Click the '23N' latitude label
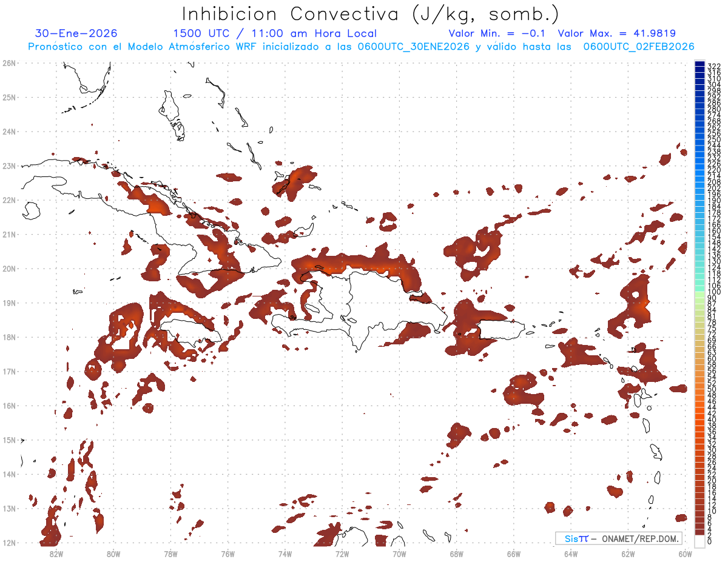Screen dimensions: 728x562 coord(8,166)
